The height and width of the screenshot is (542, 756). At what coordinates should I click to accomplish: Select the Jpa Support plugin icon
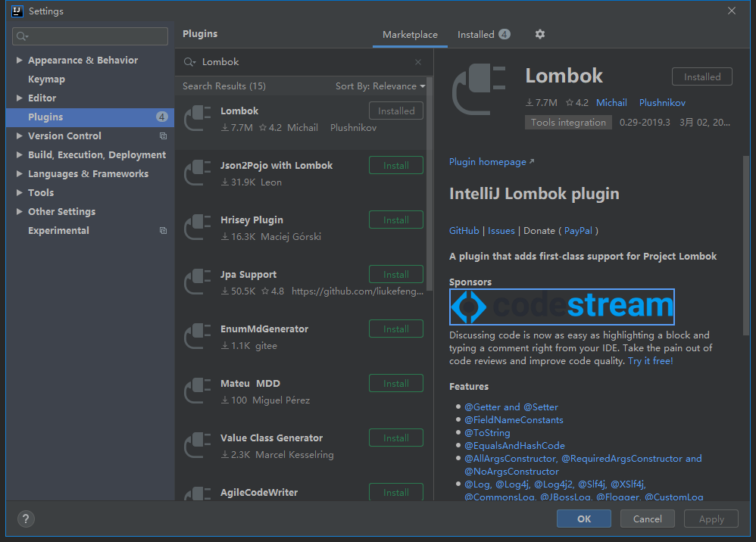click(x=197, y=282)
